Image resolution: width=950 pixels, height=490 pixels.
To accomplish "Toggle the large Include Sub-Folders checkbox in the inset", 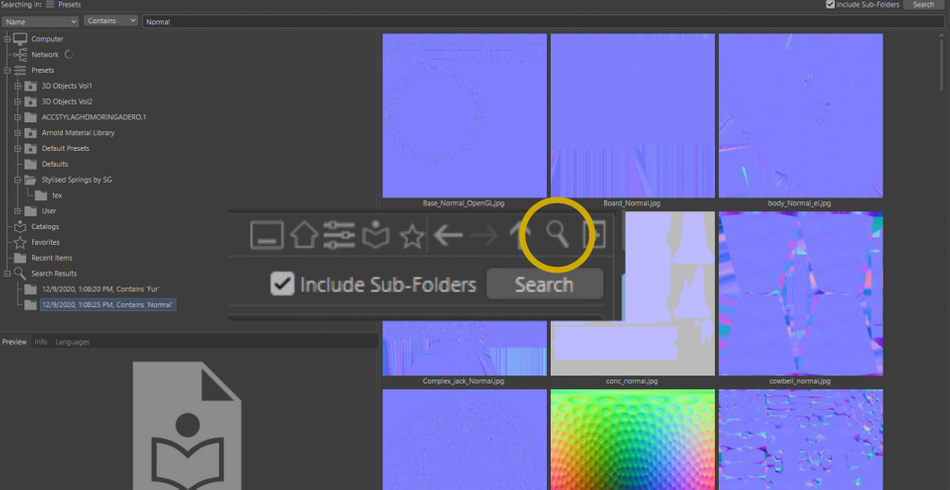I will [x=282, y=284].
